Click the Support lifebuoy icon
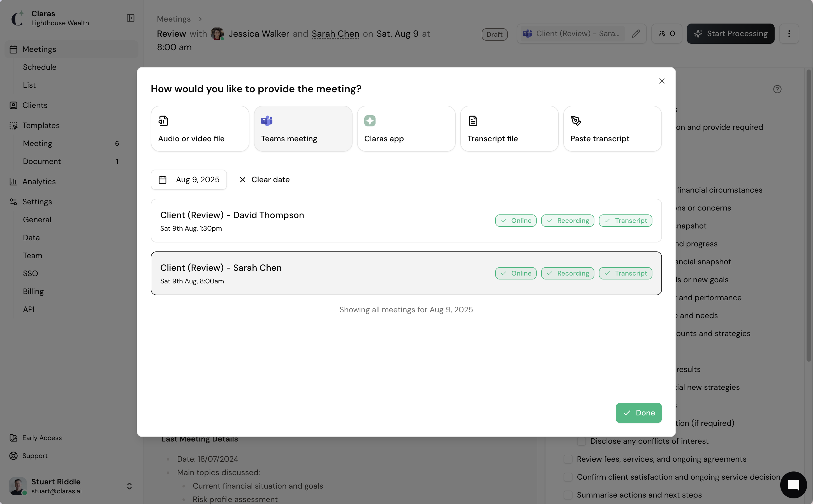813x504 pixels. (x=13, y=456)
